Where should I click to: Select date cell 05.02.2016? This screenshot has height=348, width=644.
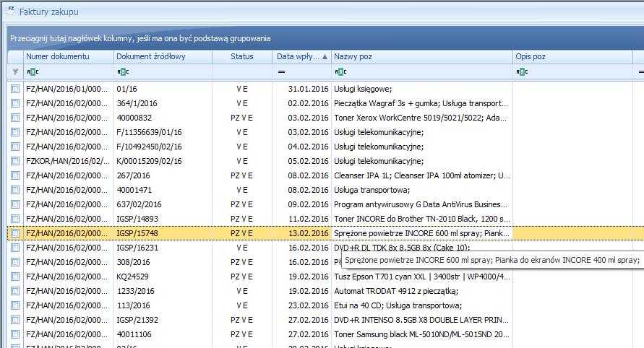pos(301,161)
